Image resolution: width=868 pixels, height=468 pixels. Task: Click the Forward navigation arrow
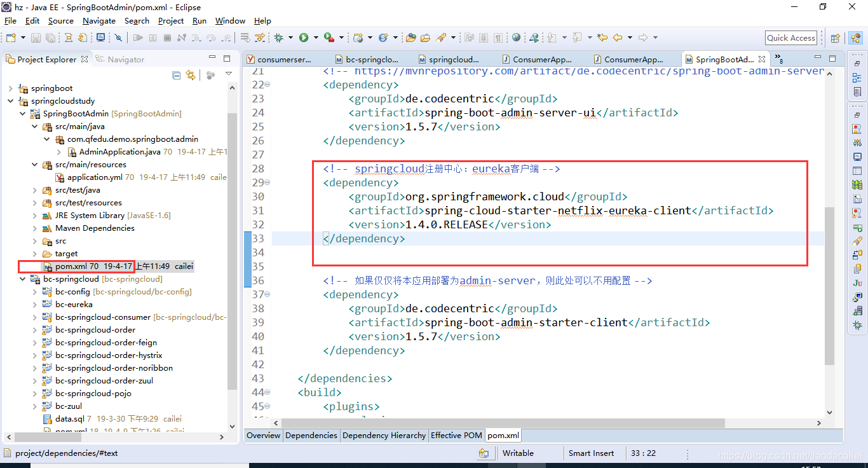[642, 38]
